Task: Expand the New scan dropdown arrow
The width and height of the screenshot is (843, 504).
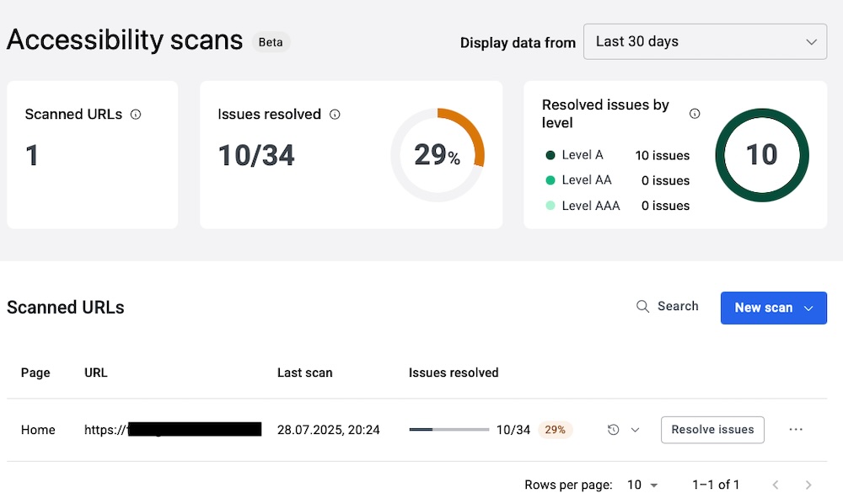Action: 809,308
